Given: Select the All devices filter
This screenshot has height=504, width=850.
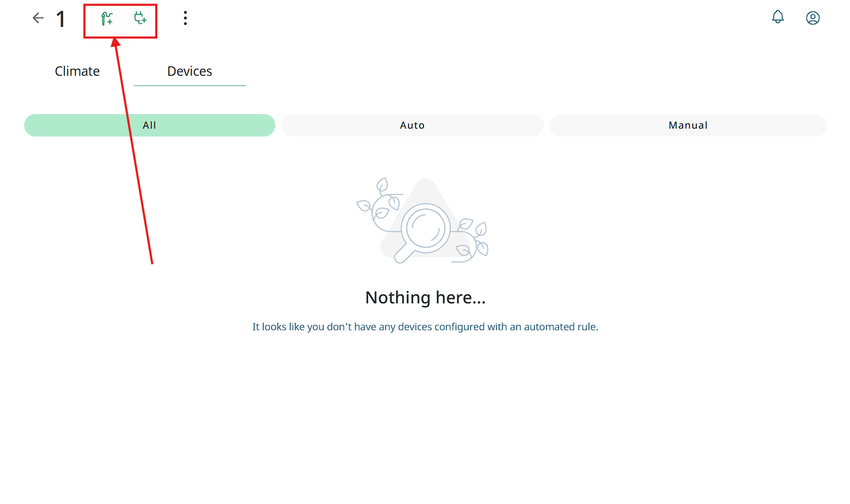Looking at the screenshot, I should click(149, 125).
